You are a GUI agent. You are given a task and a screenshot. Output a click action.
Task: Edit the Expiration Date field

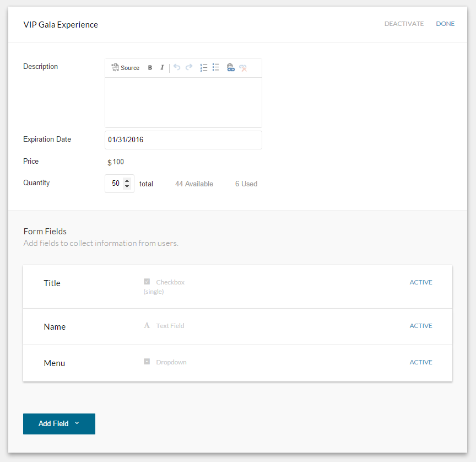183,140
